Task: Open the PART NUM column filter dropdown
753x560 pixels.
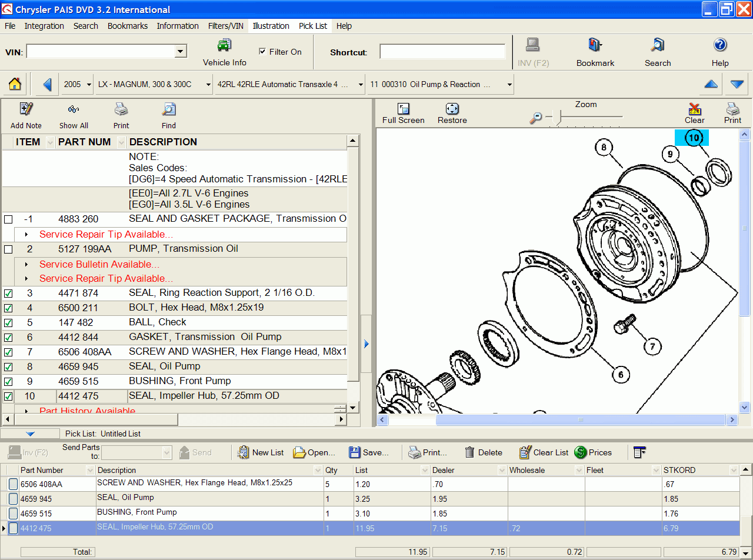Action: tap(122, 142)
